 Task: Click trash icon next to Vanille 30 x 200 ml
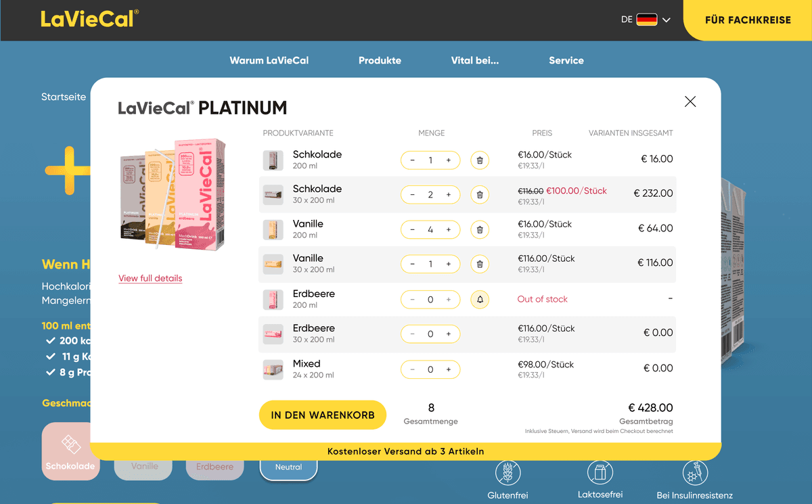(x=480, y=264)
